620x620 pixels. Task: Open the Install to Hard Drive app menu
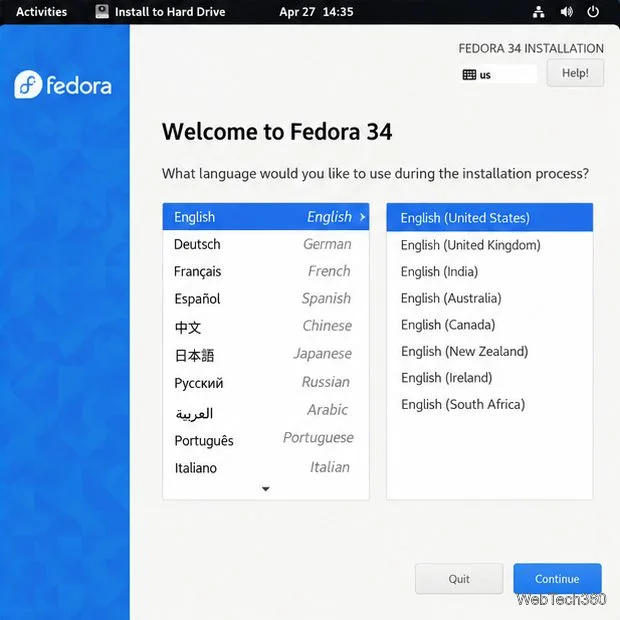coord(161,11)
